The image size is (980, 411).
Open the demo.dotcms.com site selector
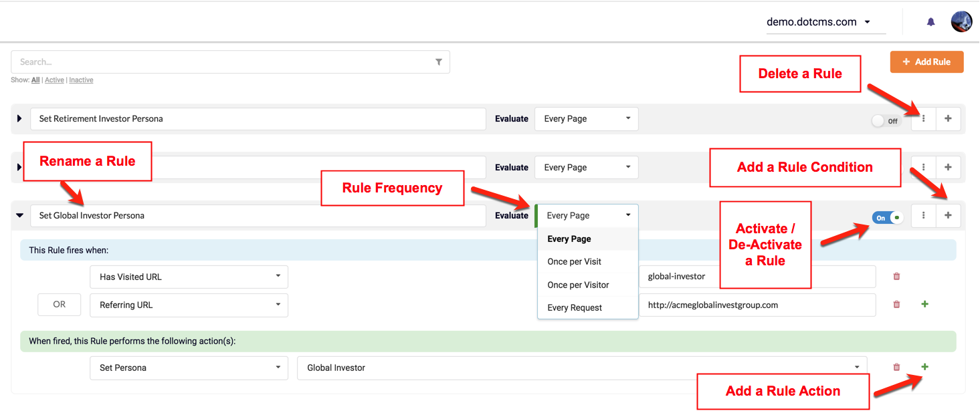[x=818, y=22]
